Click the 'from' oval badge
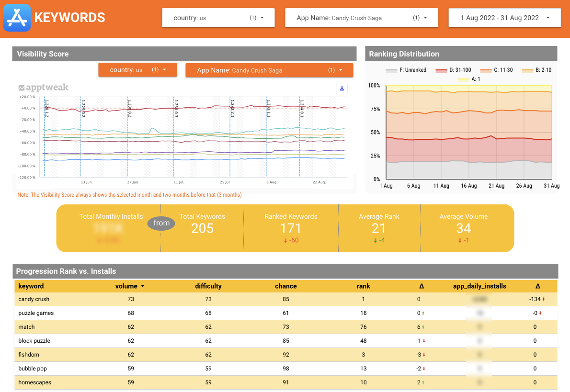570x392 pixels. (161, 223)
